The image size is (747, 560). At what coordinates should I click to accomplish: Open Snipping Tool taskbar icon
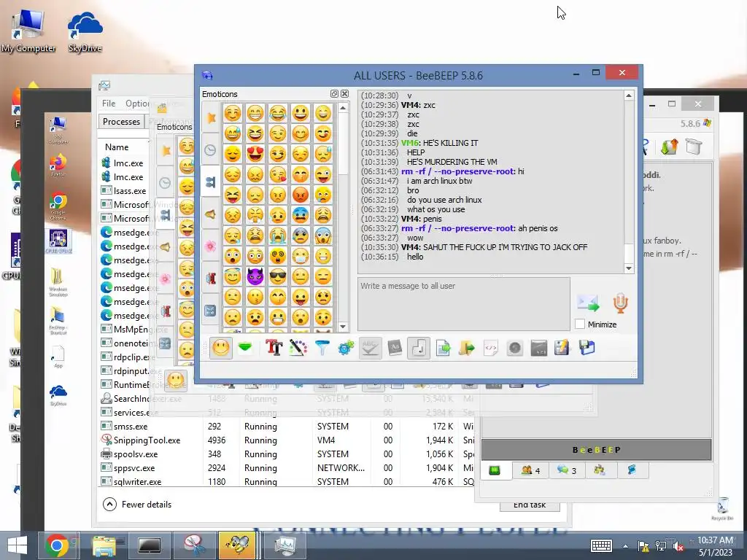[x=194, y=545]
